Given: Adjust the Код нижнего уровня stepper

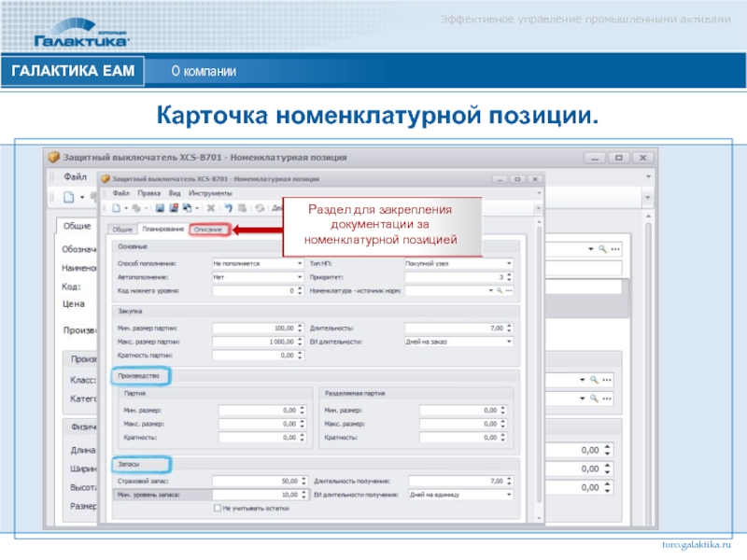Looking at the screenshot, I should point(300,290).
